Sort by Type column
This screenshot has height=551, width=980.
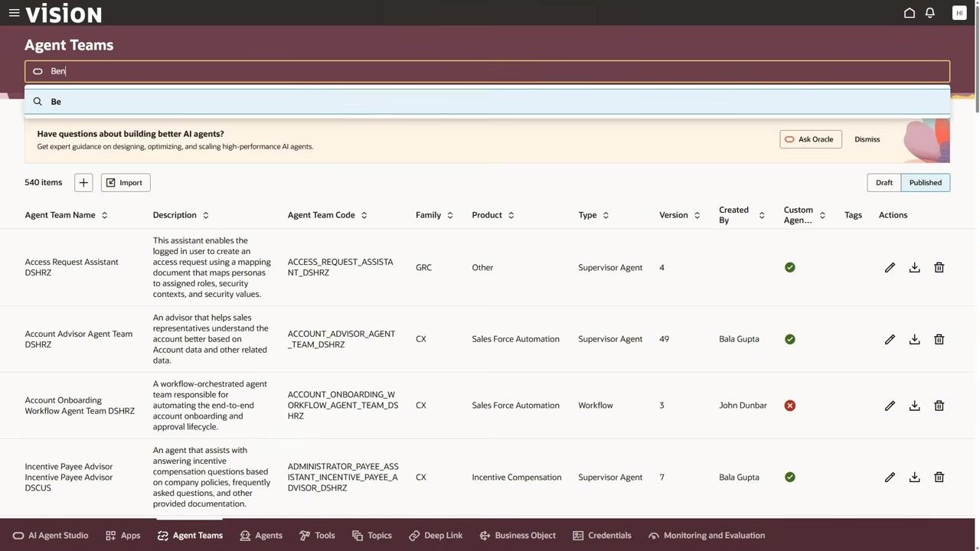pos(606,216)
